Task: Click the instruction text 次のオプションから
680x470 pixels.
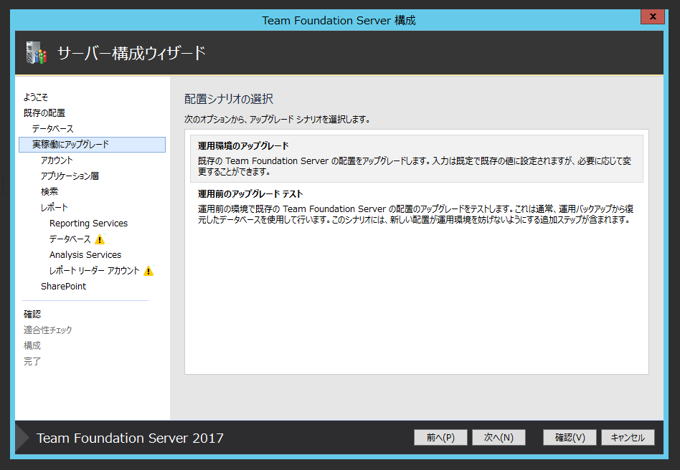Action: pos(277,119)
